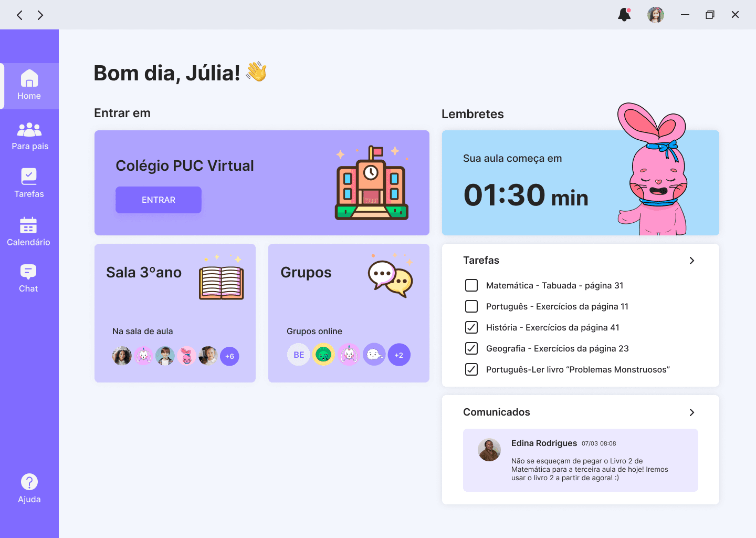The image size is (756, 538).
Task: Uncheck the Geografia Exercícios página 23 checkbox
Action: click(x=471, y=348)
